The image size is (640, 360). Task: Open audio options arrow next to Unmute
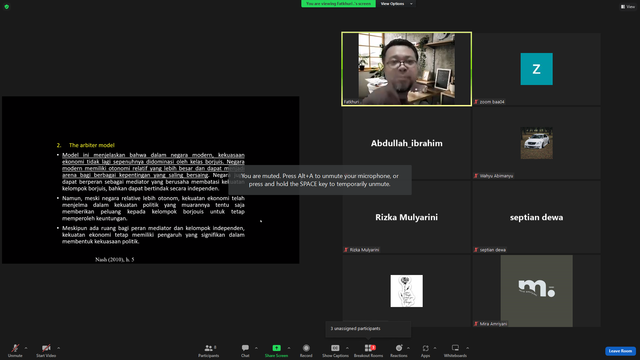pyautogui.click(x=26, y=348)
